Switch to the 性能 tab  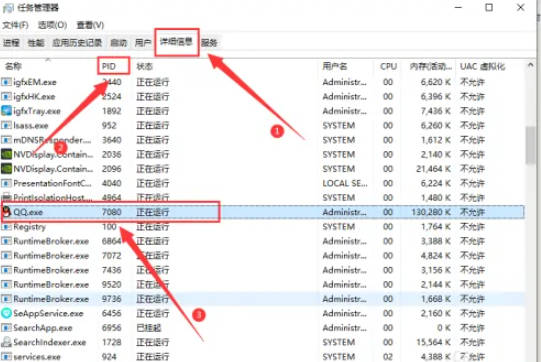click(36, 43)
